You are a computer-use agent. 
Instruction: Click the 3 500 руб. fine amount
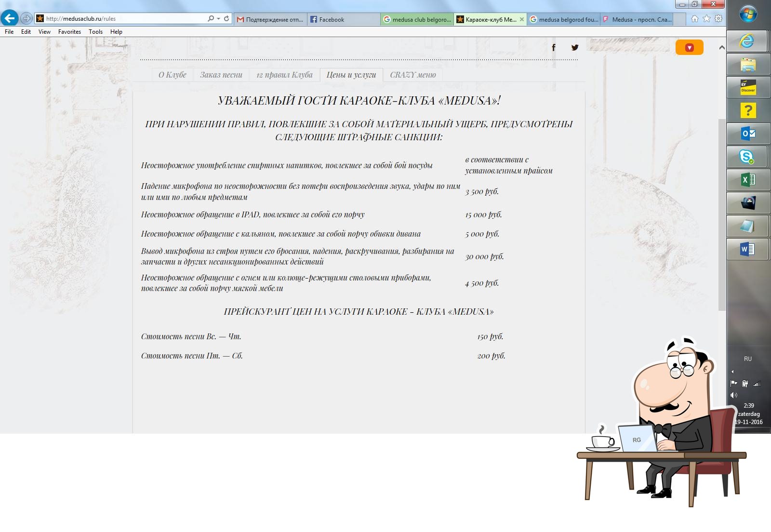click(482, 192)
